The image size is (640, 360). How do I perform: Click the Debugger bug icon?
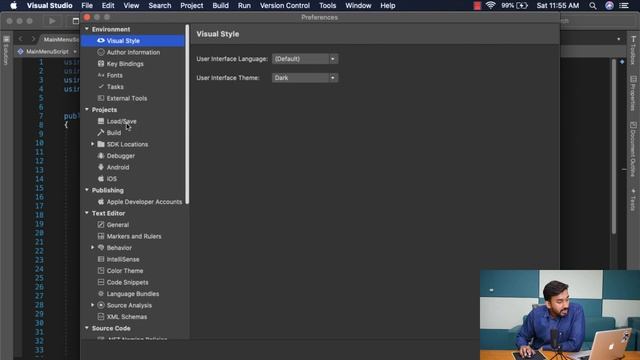[x=101, y=156]
